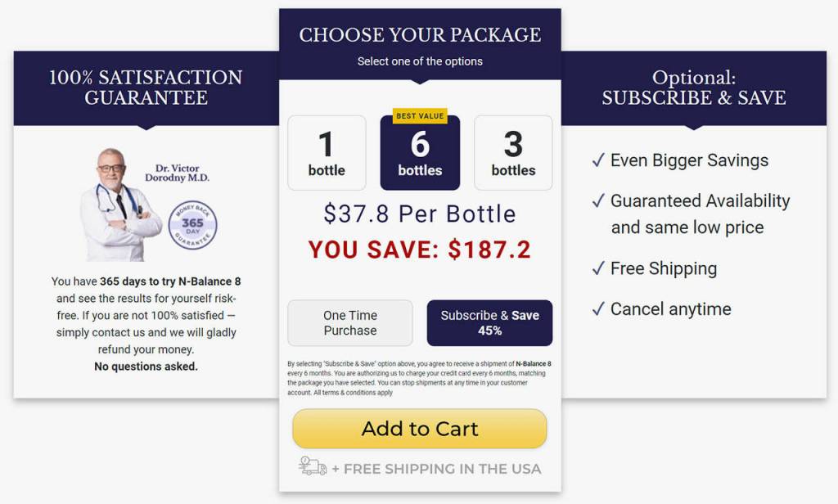Click the checkmark beside Even Bigger Savings
838x504 pixels.
coord(597,160)
